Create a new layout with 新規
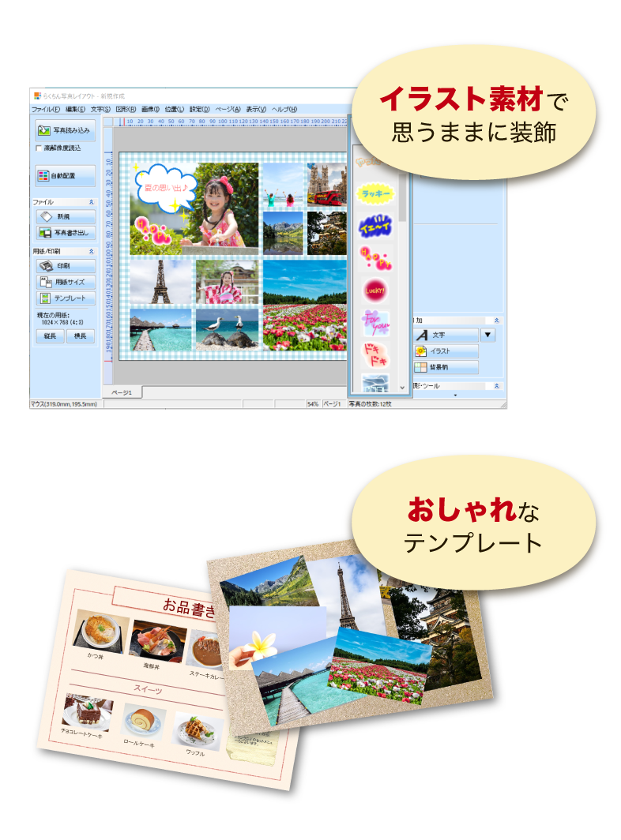The height and width of the screenshot is (840, 621). click(66, 216)
